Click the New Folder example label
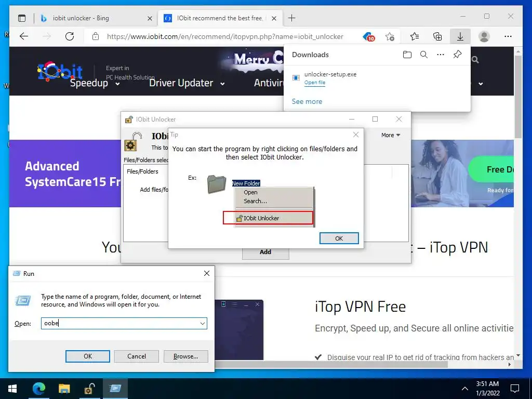532x399 pixels. pyautogui.click(x=246, y=183)
